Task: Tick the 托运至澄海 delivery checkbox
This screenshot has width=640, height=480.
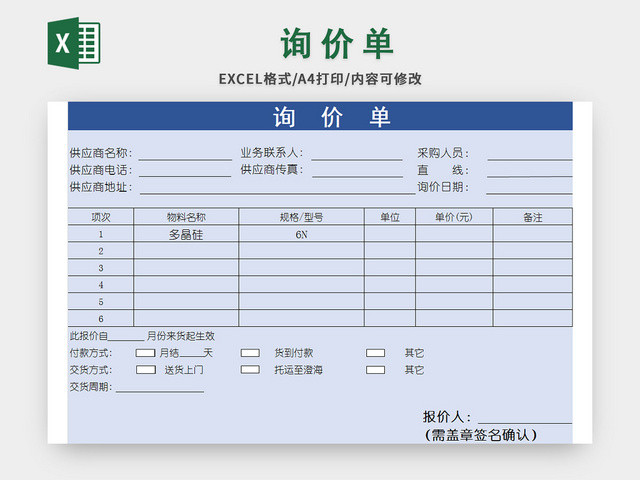Action: pyautogui.click(x=250, y=370)
